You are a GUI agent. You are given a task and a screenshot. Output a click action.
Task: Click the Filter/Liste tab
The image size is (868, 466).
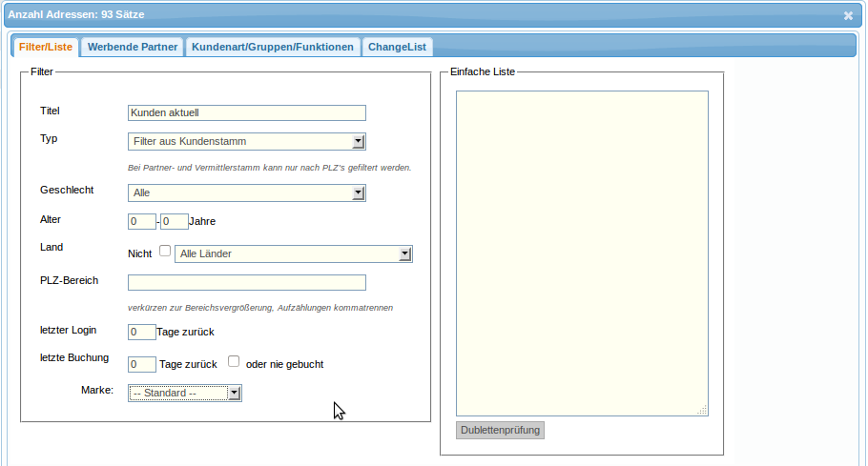click(x=46, y=47)
